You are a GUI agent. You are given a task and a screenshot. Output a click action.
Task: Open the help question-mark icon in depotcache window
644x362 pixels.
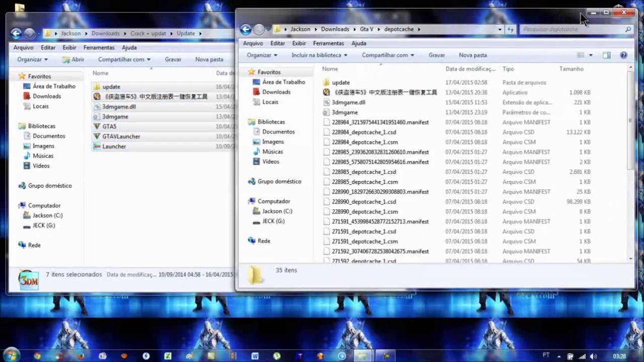(623, 55)
